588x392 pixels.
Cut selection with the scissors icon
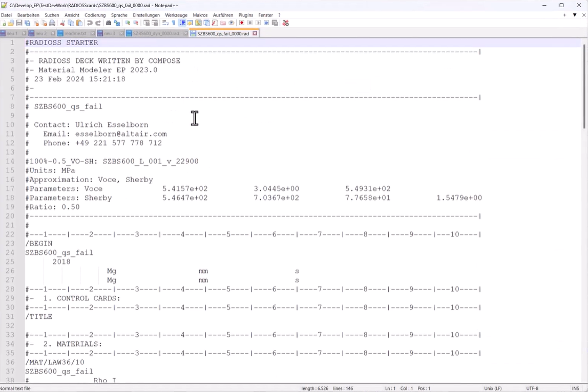[62, 23]
